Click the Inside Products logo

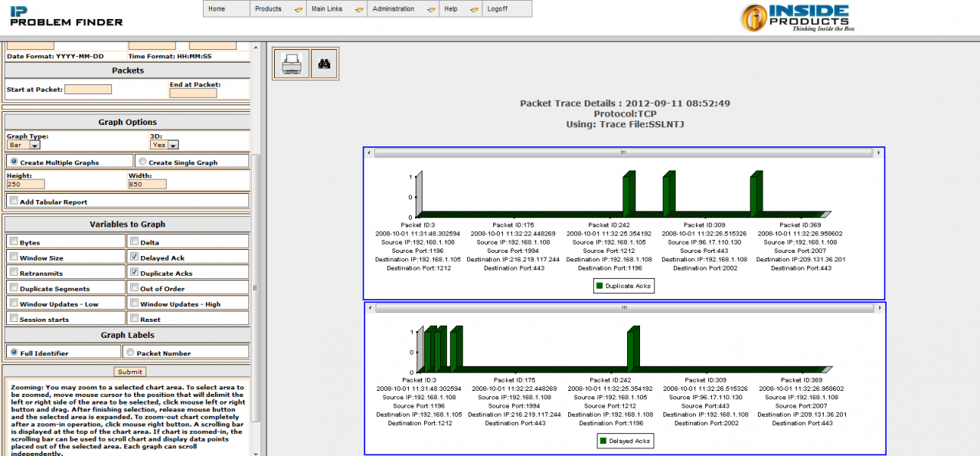point(798,17)
